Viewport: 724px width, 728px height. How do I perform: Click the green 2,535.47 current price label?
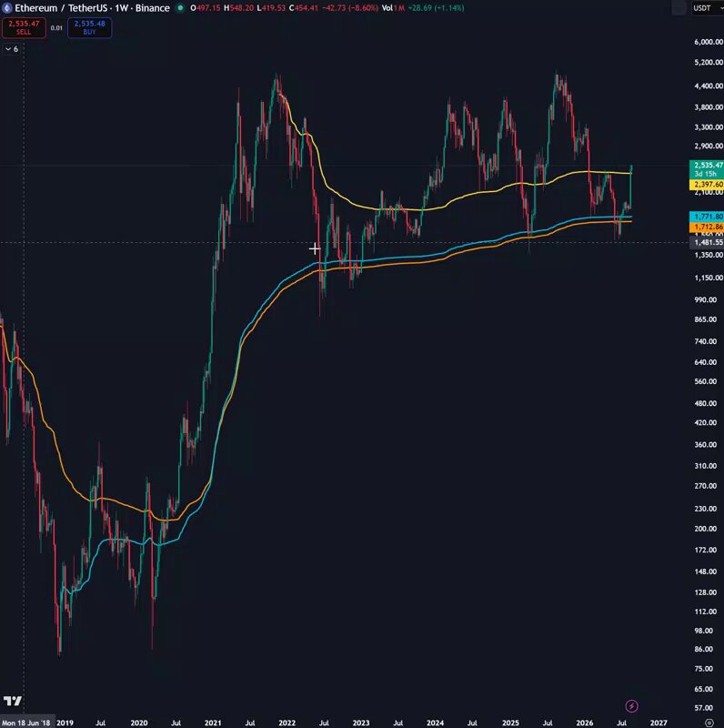[708, 169]
